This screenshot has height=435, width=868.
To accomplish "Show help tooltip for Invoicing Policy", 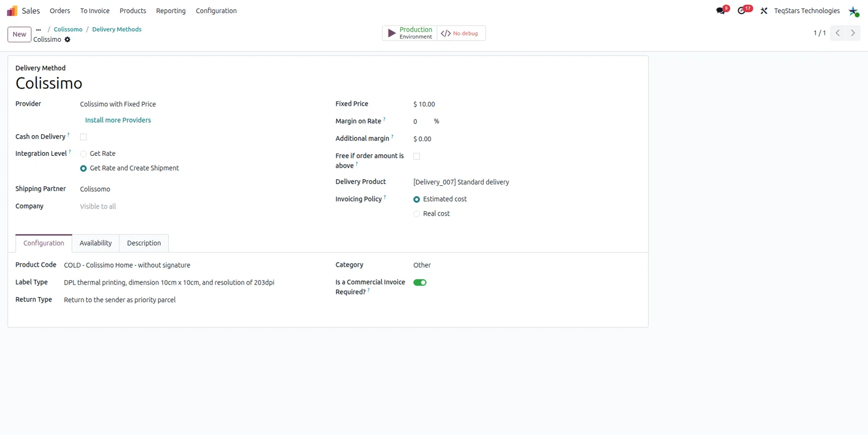I will 385,197.
